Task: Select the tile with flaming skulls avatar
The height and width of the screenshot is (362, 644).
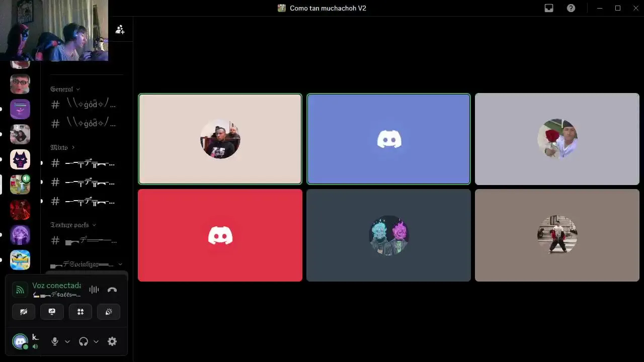Action: point(388,235)
